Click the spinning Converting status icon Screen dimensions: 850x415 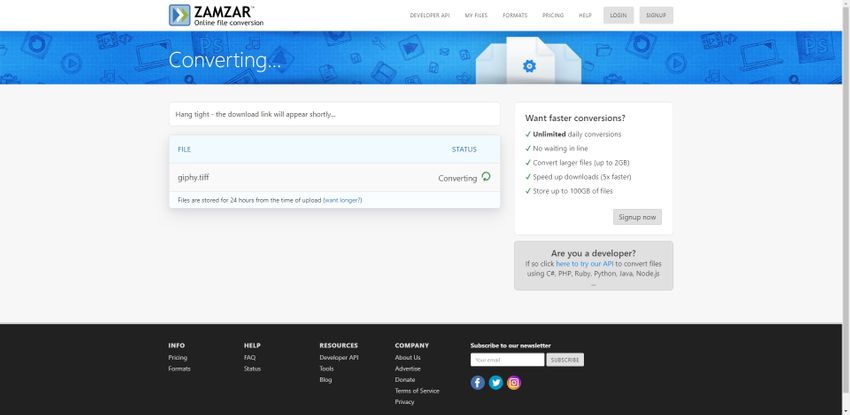[486, 177]
